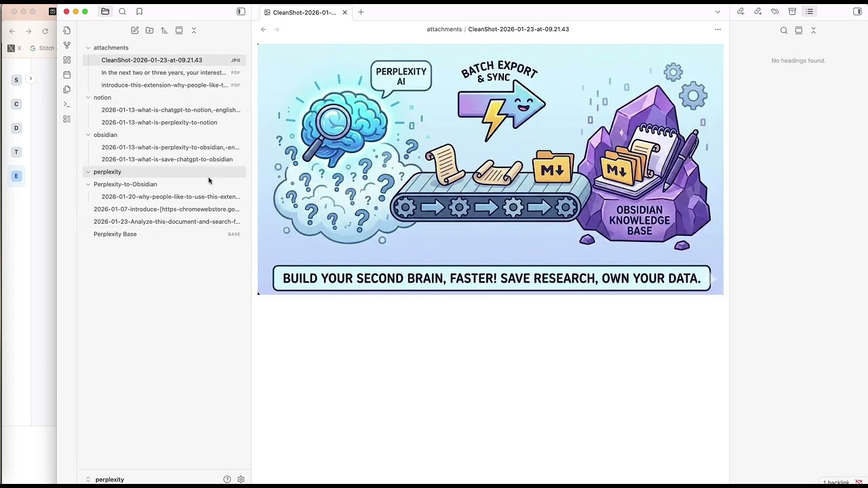Open the Perplexity Base file
Screen dimensions: 868x488
(x=164, y=234)
